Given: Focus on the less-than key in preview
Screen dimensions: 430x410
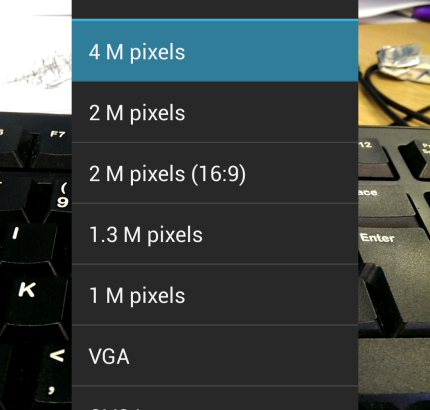Looking at the screenshot, I should click(x=55, y=358).
